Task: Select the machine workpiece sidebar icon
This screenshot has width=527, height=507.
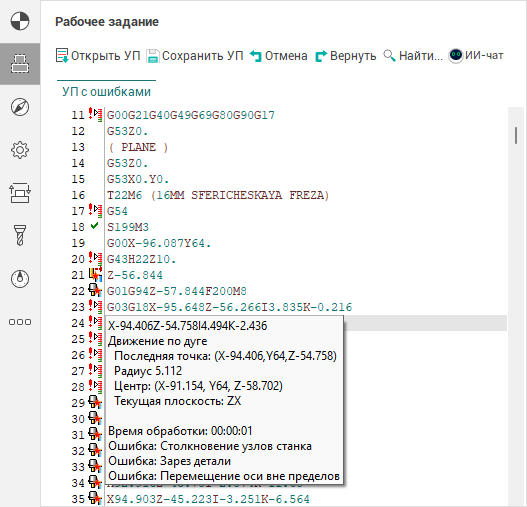Action: pos(20,64)
